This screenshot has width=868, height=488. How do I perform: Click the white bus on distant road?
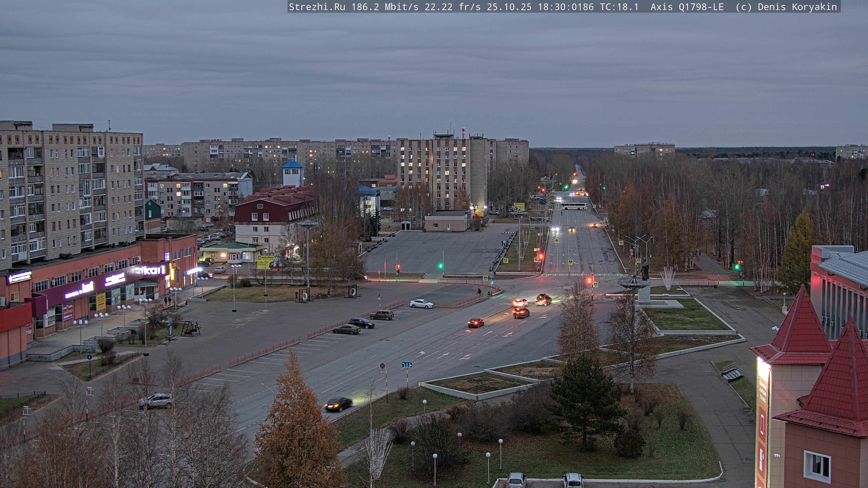[x=574, y=206]
